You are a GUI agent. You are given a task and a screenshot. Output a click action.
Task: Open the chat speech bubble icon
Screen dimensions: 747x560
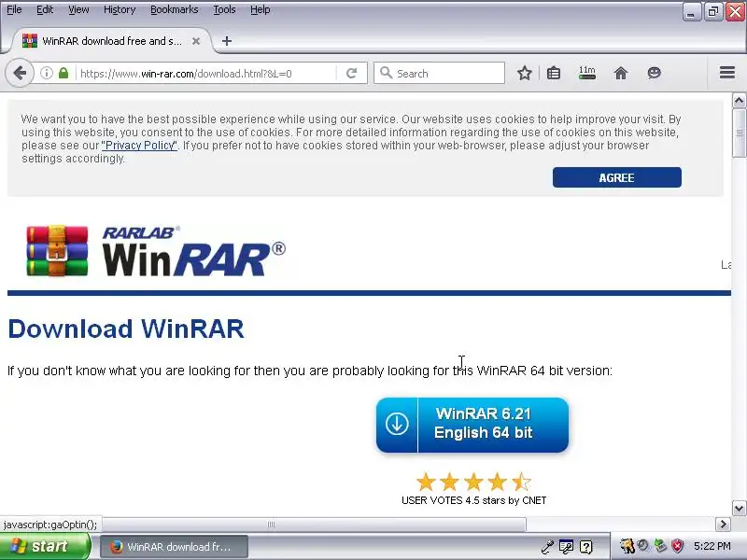[655, 73]
